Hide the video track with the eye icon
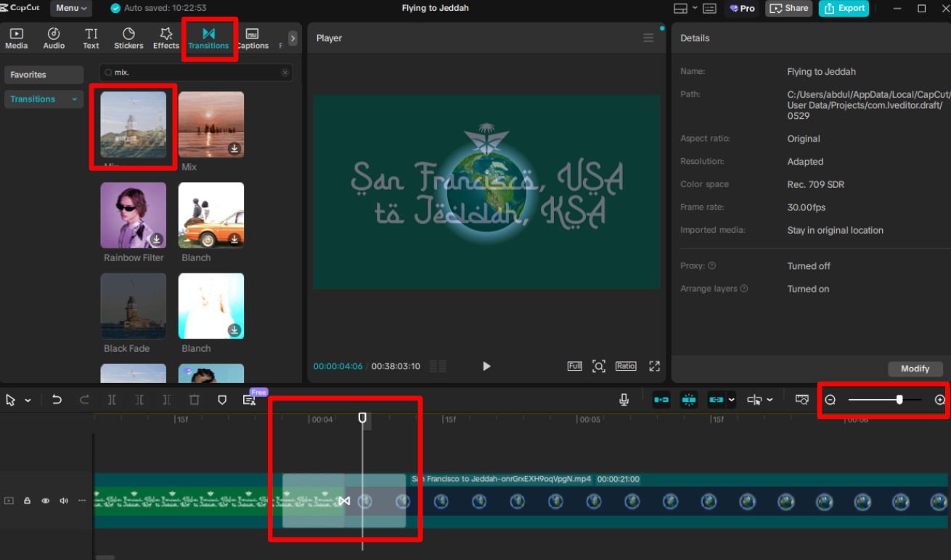 pyautogui.click(x=45, y=501)
